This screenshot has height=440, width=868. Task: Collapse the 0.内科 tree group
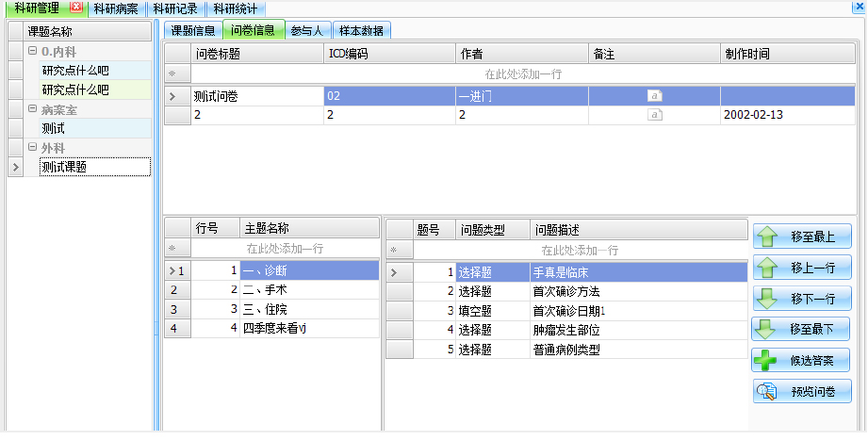pos(32,52)
